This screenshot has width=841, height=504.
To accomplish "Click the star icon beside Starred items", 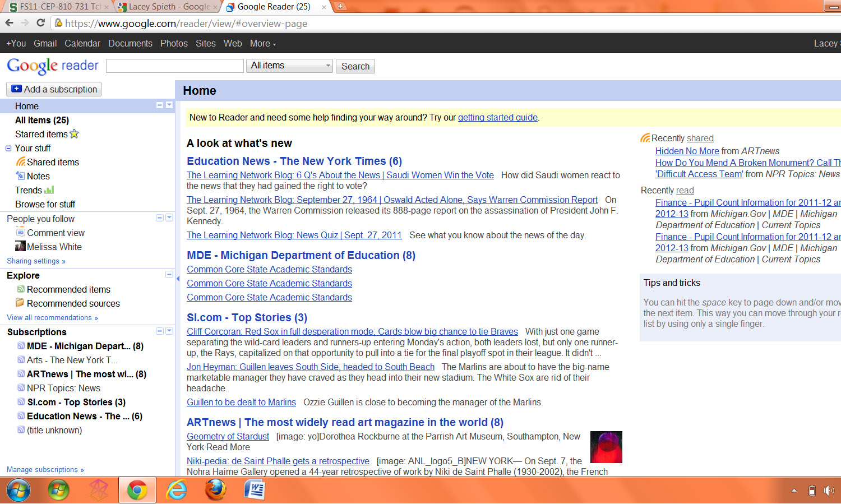I will click(x=74, y=134).
